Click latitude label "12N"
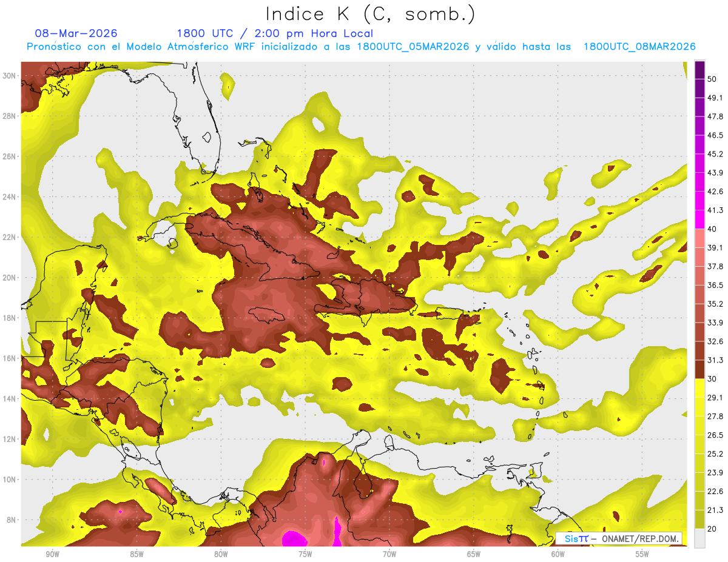The height and width of the screenshot is (562, 728). [9, 439]
